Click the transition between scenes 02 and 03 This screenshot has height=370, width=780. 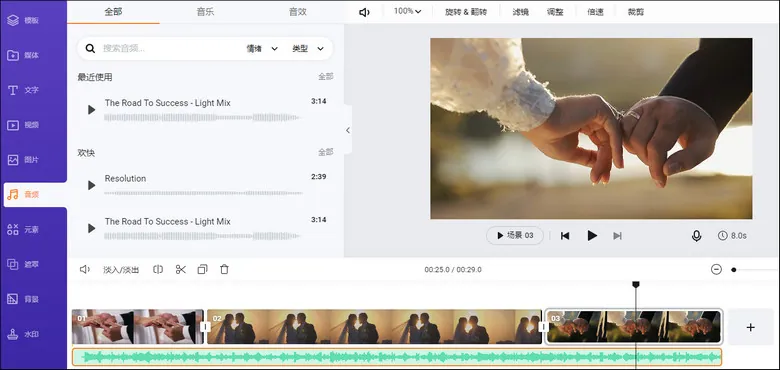click(544, 327)
